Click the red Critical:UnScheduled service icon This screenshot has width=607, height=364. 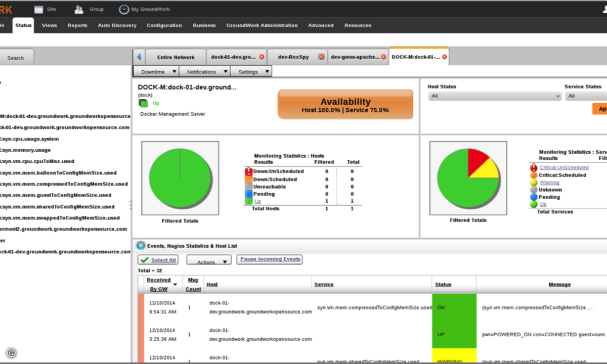click(x=534, y=167)
